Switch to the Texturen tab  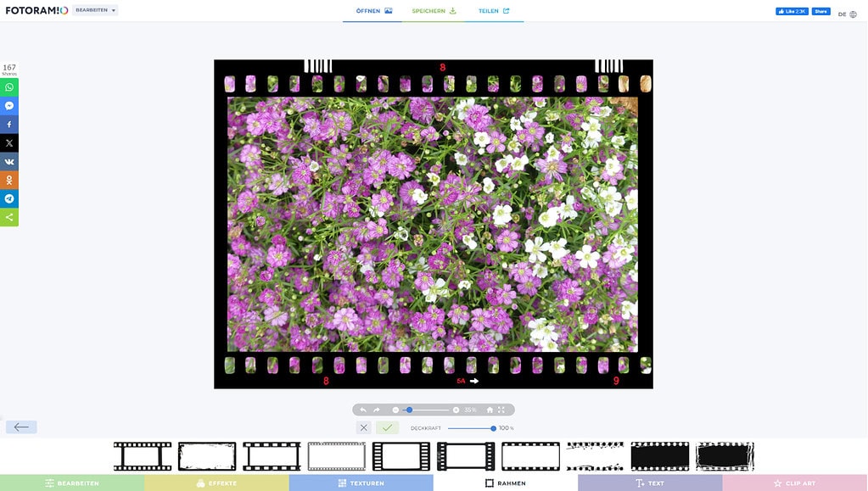tap(361, 483)
